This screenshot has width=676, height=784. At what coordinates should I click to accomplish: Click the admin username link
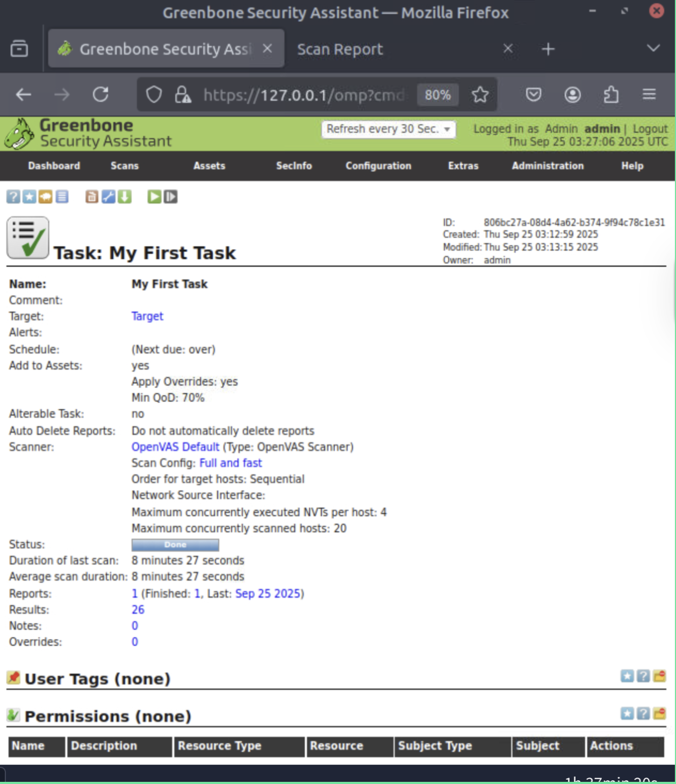coord(602,129)
